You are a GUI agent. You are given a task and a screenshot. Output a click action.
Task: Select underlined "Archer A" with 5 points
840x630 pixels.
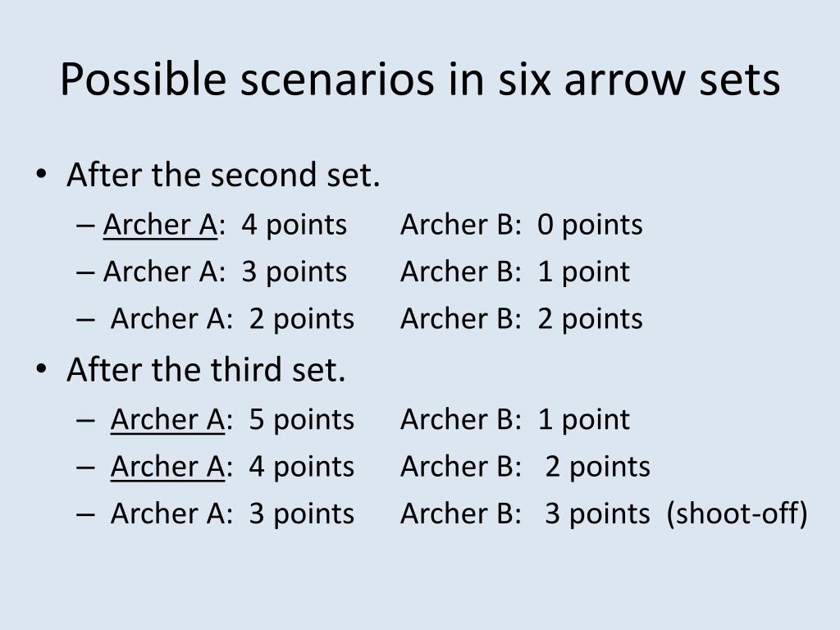coord(167,420)
